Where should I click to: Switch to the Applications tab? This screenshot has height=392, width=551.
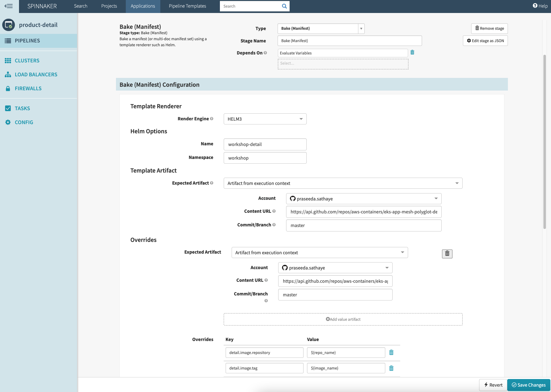click(143, 6)
